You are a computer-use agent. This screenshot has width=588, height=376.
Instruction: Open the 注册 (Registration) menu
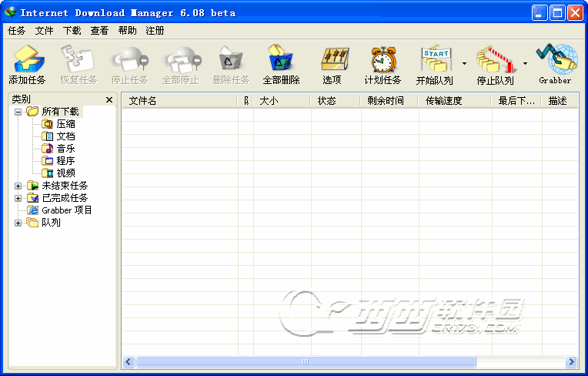(x=155, y=30)
